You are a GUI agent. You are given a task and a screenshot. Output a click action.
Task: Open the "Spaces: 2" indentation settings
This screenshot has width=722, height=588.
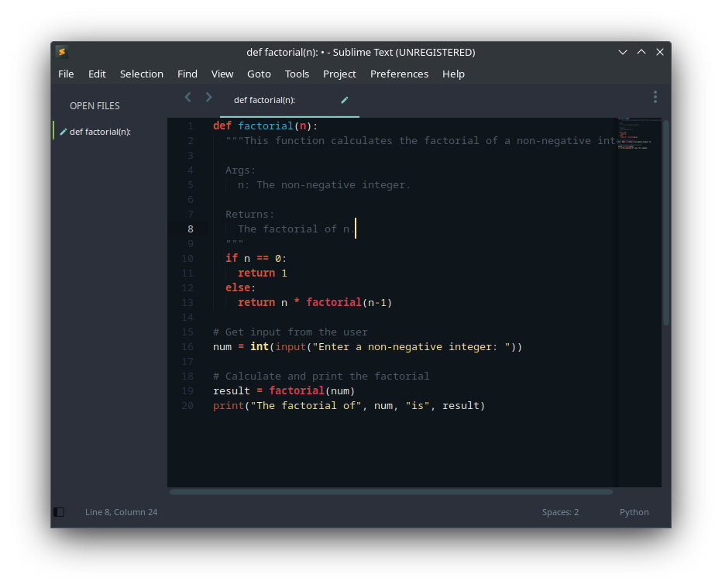point(560,512)
